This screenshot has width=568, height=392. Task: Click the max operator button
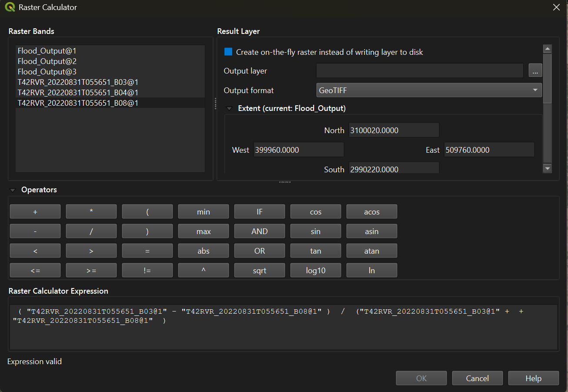coord(204,231)
